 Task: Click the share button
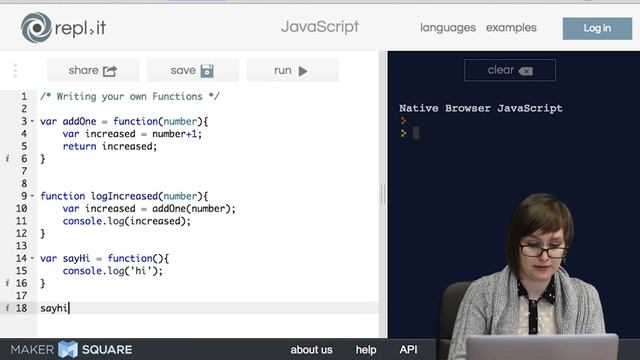click(x=93, y=70)
